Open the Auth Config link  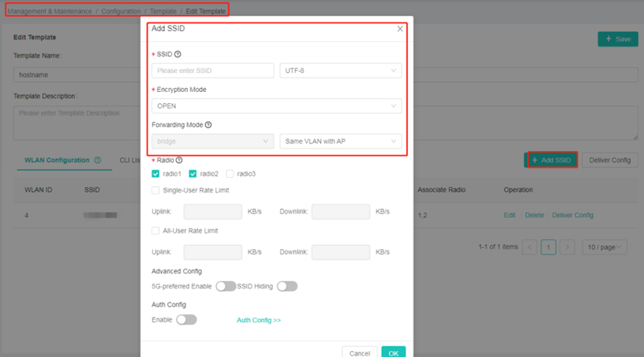tap(259, 320)
